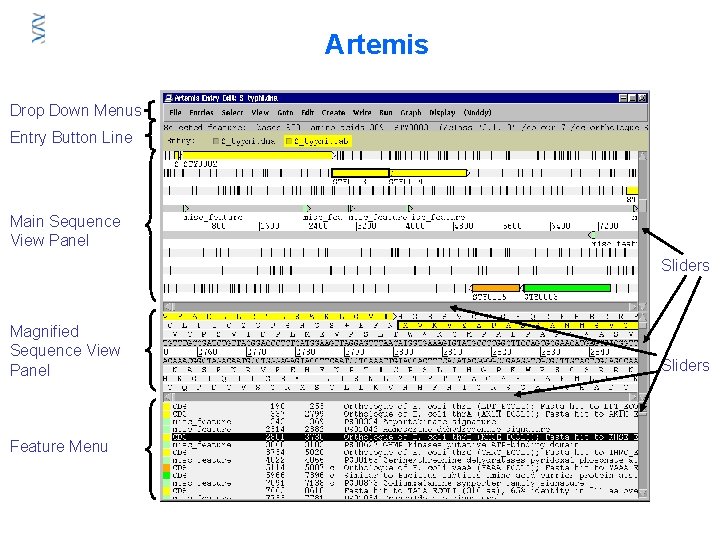Open the Select menu

coord(232,112)
